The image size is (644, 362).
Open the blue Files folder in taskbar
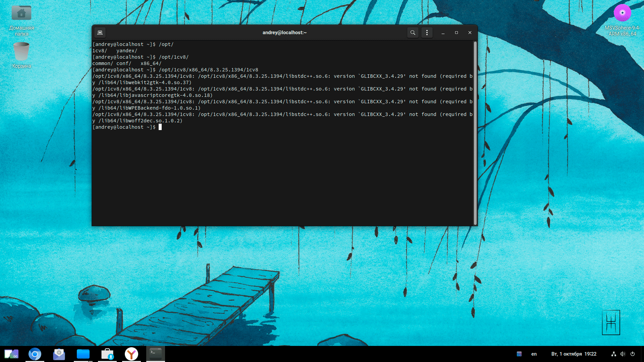[83, 354]
